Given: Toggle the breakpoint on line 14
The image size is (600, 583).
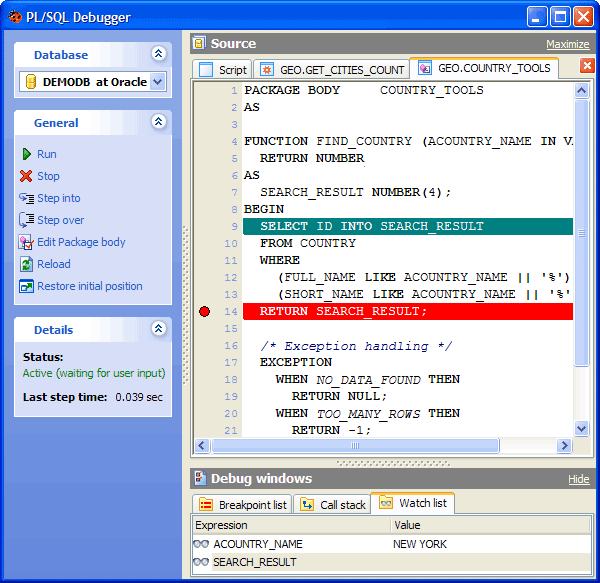Looking at the screenshot, I should pos(204,312).
